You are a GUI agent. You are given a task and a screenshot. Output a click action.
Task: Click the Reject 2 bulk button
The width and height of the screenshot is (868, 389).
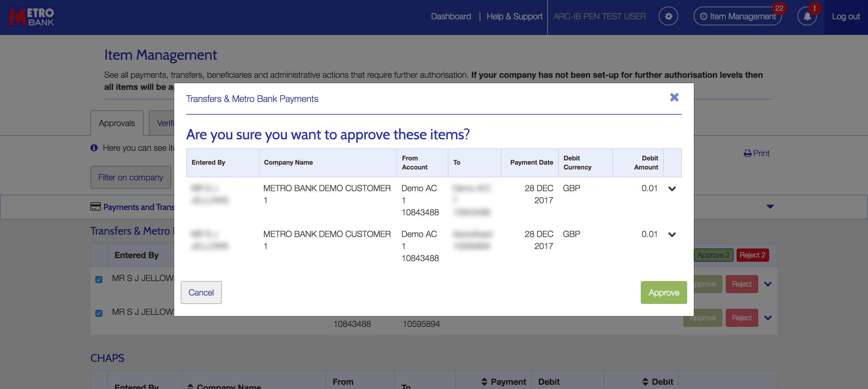[x=753, y=255]
